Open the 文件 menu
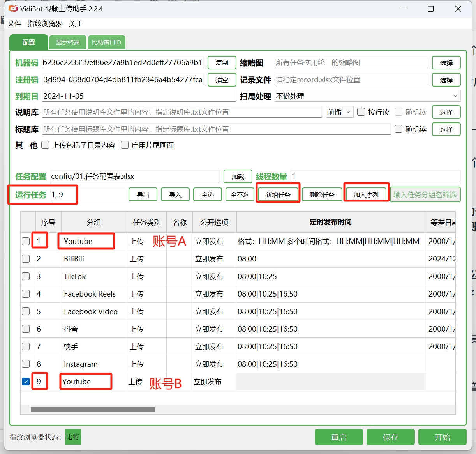Image resolution: width=476 pixels, height=454 pixels. click(x=14, y=24)
